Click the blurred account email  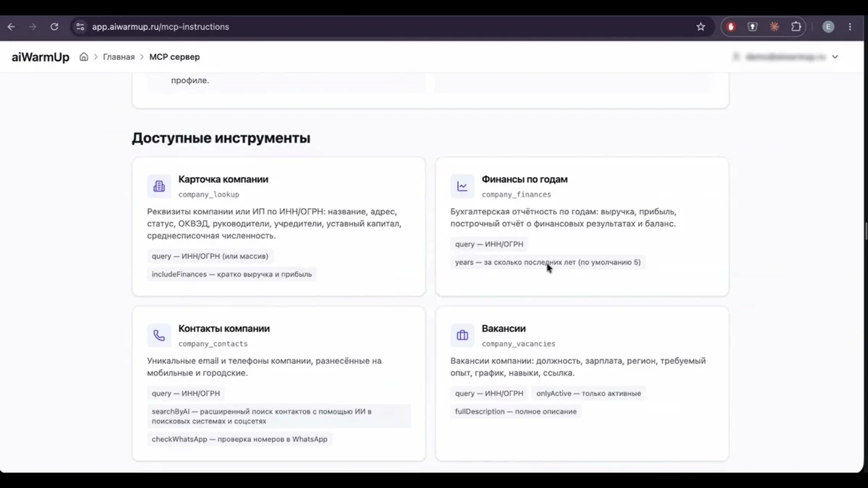tap(785, 57)
